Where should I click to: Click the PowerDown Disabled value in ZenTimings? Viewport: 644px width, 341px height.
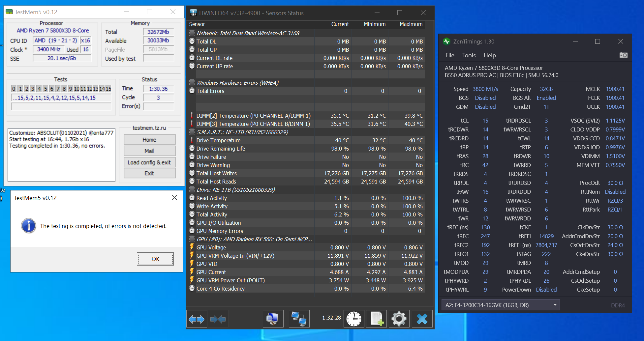pos(546,290)
